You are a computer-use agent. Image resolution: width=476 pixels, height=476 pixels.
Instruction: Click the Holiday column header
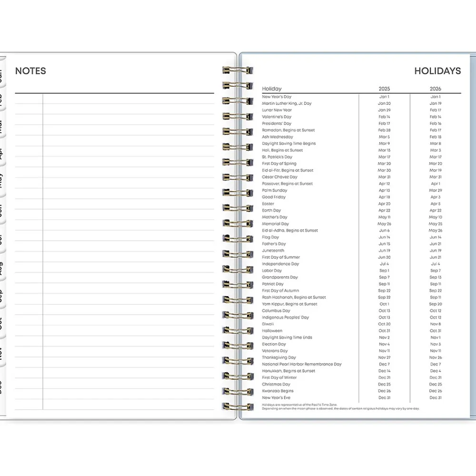point(271,89)
